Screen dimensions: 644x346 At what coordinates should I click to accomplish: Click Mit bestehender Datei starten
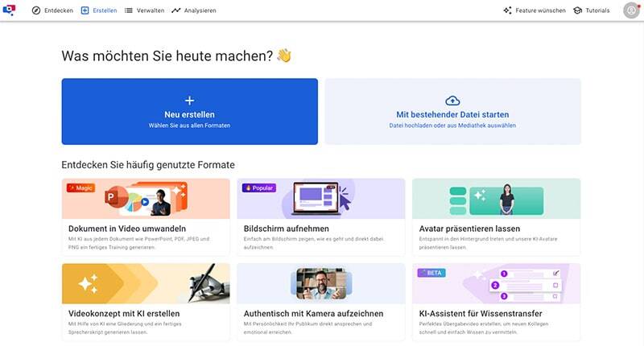[x=452, y=112]
